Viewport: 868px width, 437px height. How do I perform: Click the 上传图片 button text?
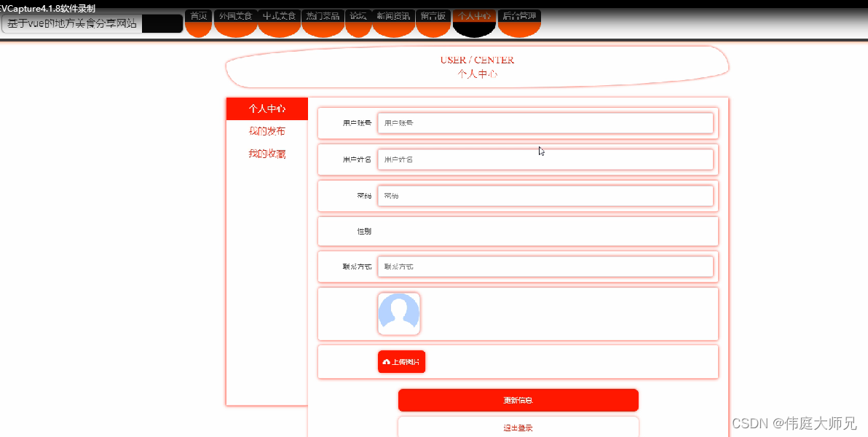point(405,362)
